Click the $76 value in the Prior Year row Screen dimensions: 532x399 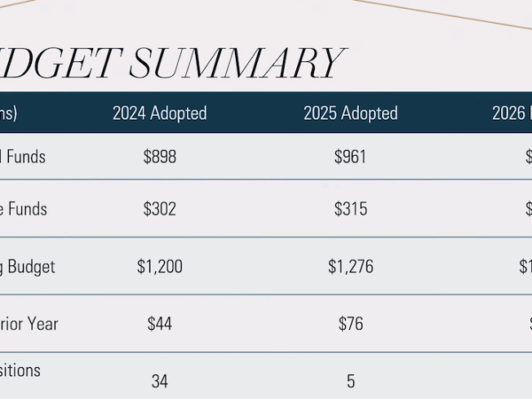coord(350,324)
